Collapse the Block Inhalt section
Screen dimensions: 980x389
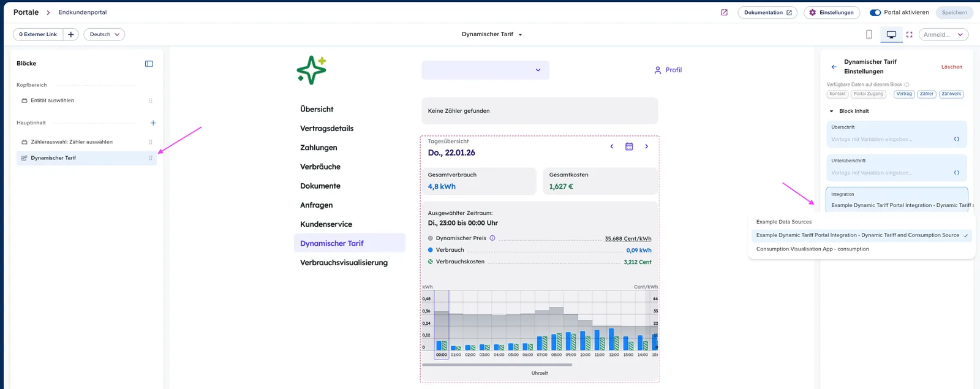click(831, 111)
